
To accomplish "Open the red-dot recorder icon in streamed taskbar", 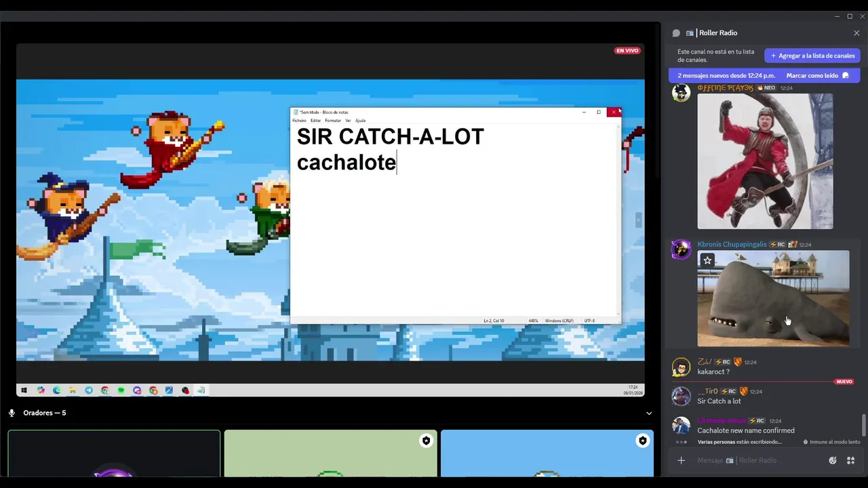I will pos(185,390).
